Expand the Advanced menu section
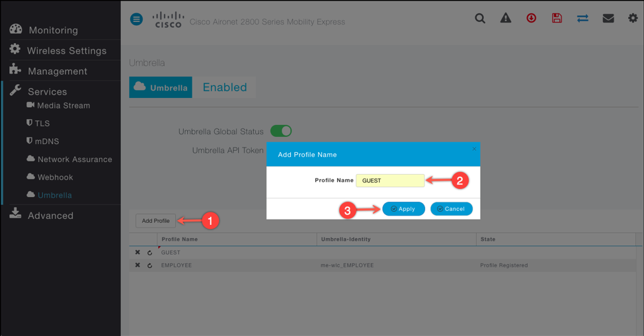 tap(50, 215)
